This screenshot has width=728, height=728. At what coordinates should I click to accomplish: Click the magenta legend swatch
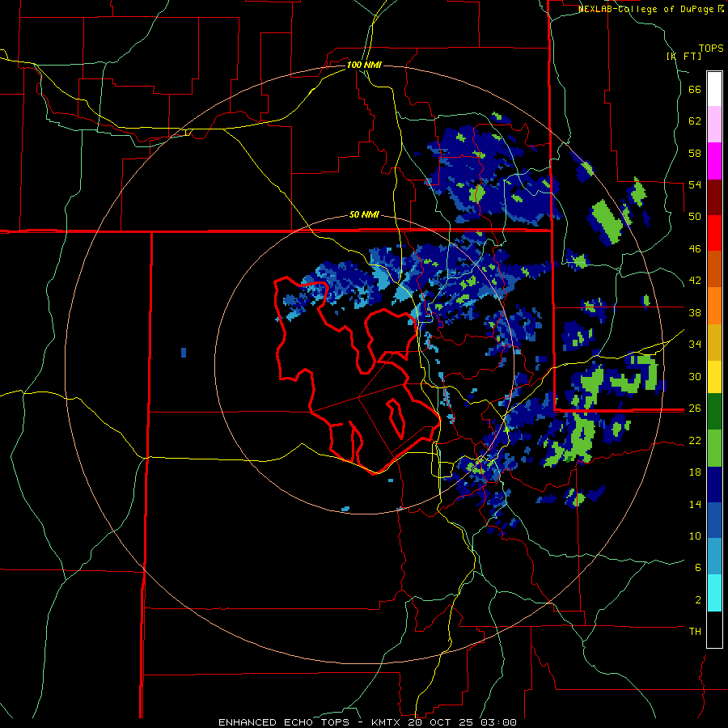point(714,161)
